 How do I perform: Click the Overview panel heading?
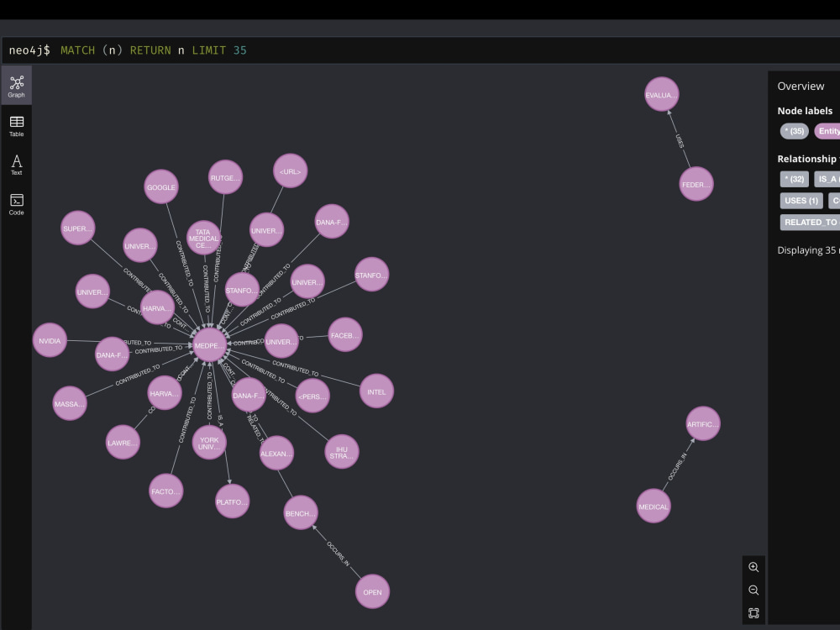point(801,87)
